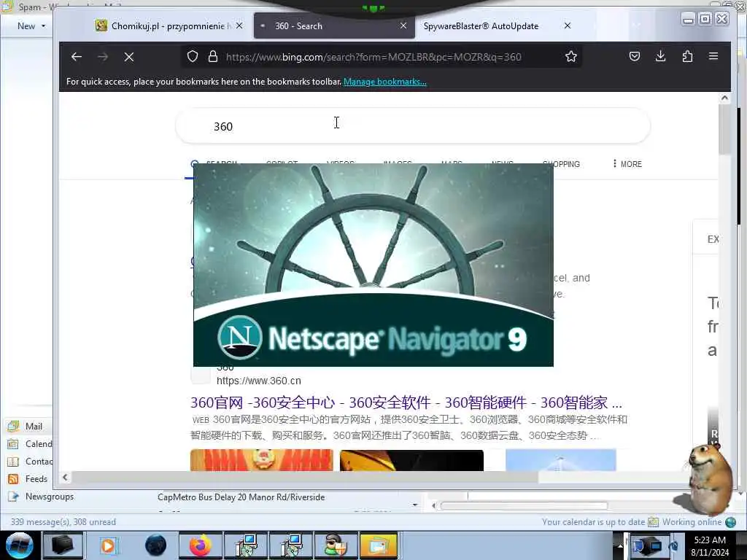Open the 360官网 search result title link
This screenshot has height=560, width=747.
click(x=406, y=402)
